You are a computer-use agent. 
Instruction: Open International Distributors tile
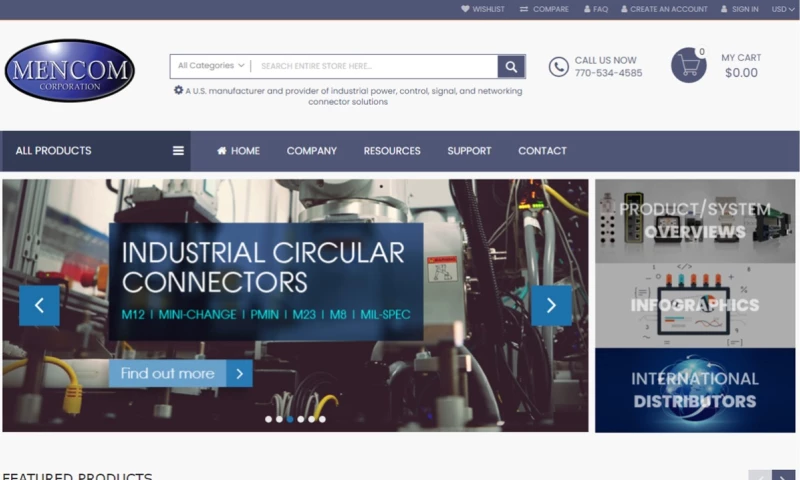click(x=695, y=390)
